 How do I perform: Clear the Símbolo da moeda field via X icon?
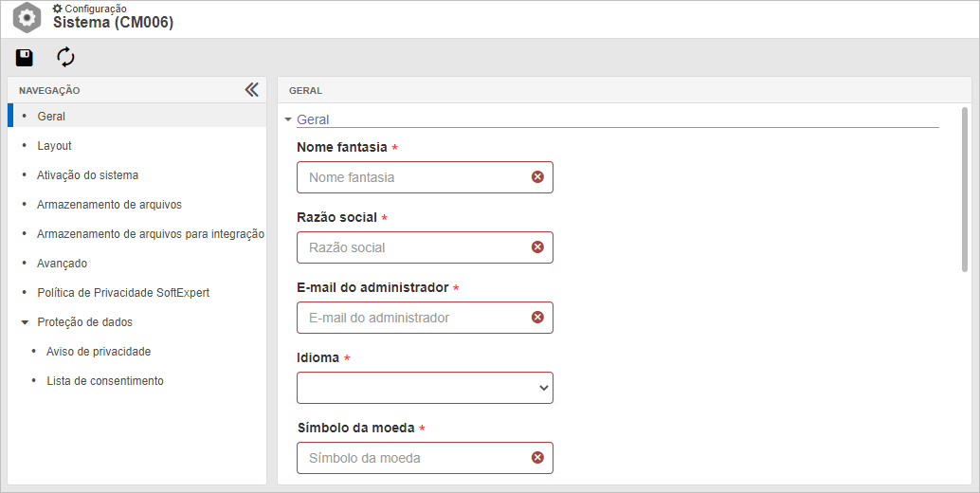(537, 457)
